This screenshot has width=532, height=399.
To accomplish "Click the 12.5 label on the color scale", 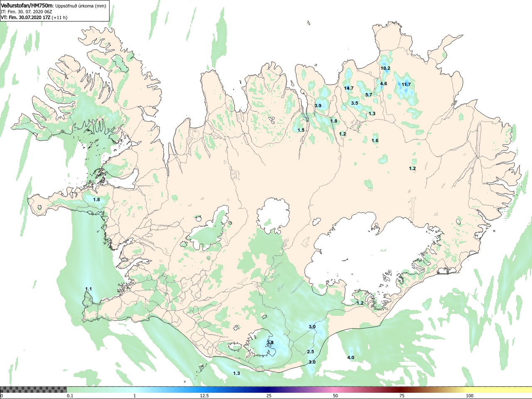I will coord(204,396).
